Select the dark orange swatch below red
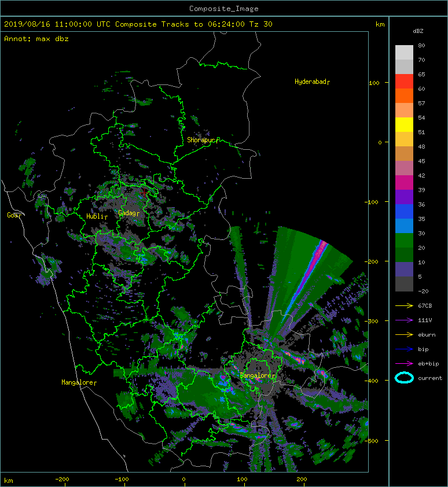Image resolution: width=448 pixels, height=487 pixels. click(x=404, y=95)
